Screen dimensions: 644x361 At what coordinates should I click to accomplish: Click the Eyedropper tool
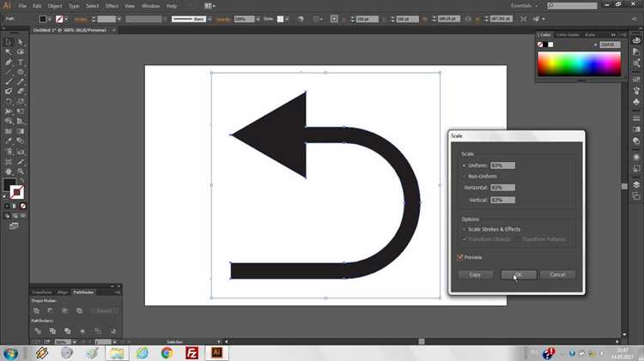click(x=9, y=141)
